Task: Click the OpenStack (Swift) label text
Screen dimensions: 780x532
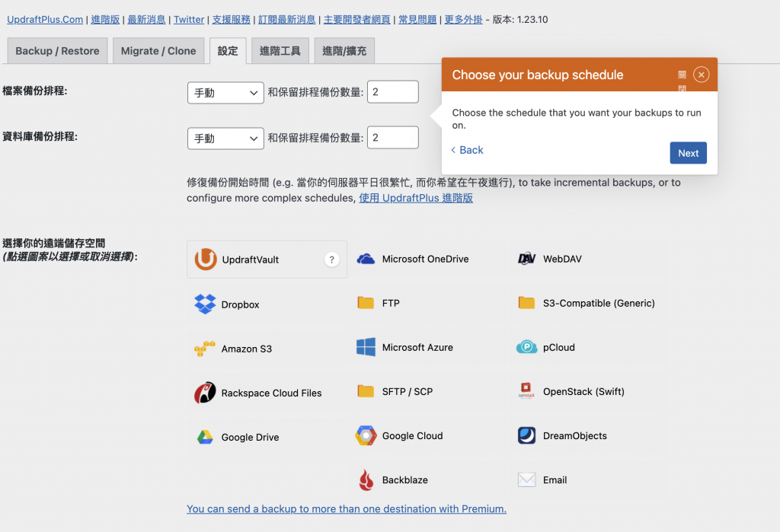Action: pos(583,391)
